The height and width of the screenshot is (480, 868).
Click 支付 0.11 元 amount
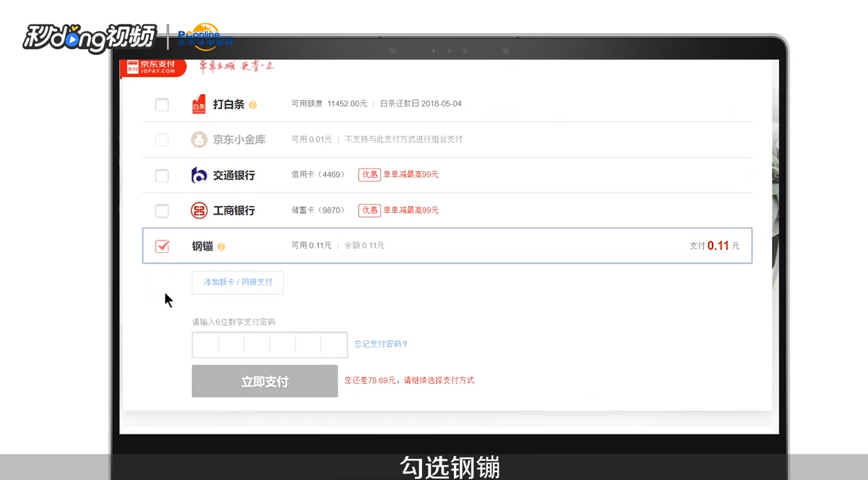point(715,246)
